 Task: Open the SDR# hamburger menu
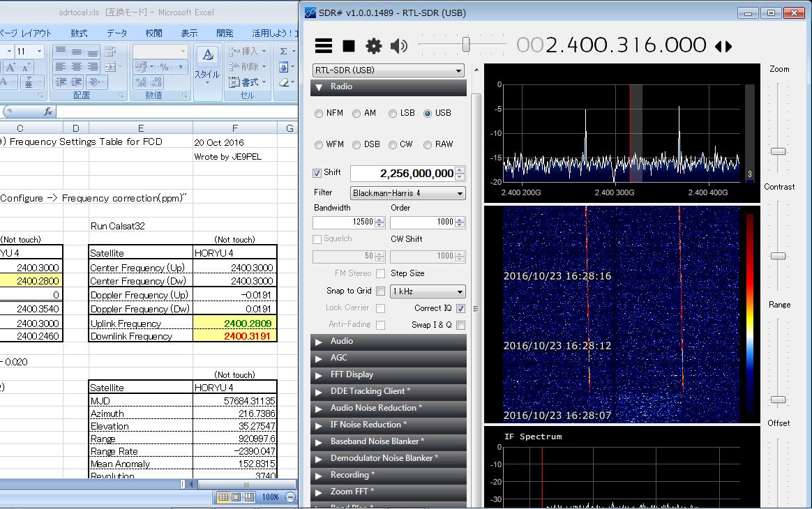[x=324, y=46]
